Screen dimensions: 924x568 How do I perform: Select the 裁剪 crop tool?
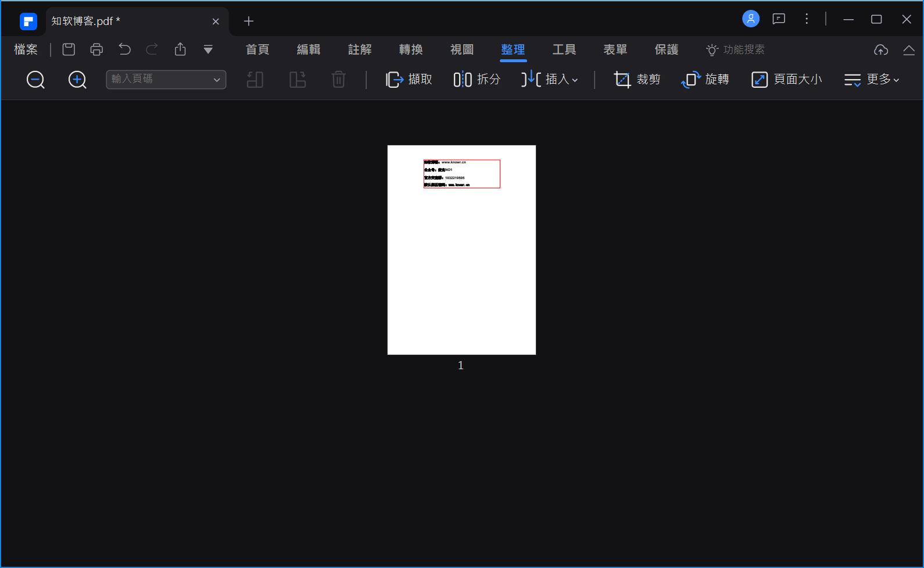[x=637, y=80]
